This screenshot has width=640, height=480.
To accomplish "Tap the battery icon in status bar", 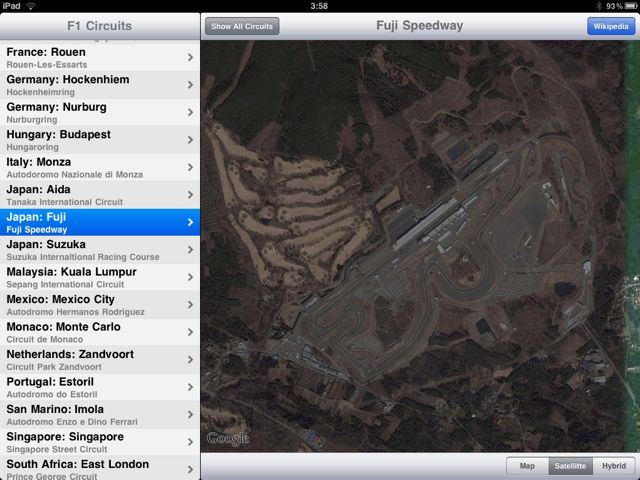I will (631, 6).
